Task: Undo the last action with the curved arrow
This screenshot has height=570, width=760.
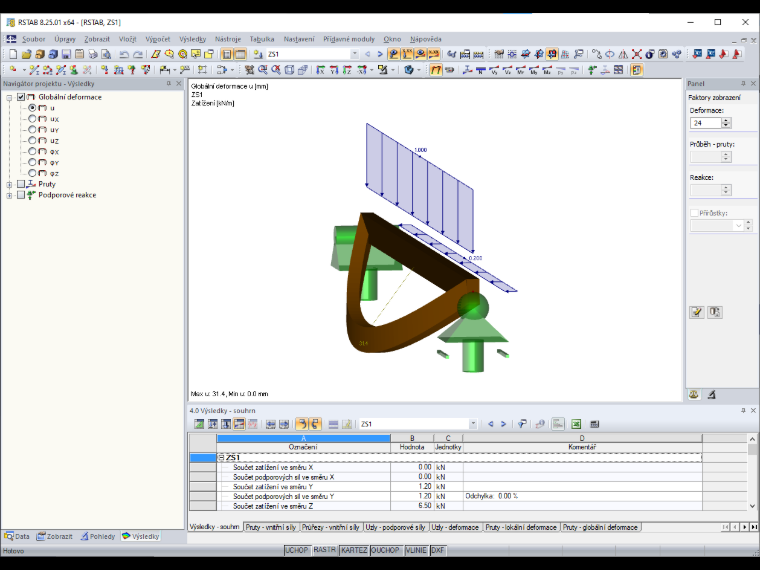Action: (124, 54)
